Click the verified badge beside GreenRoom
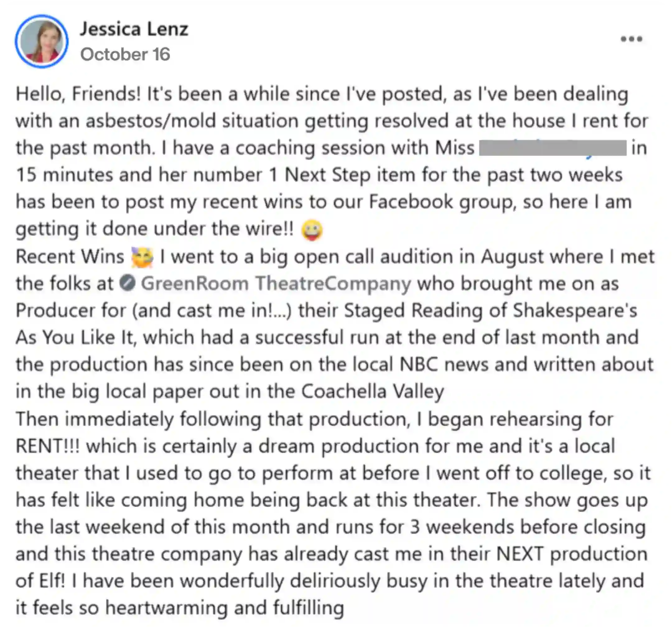The height and width of the screenshot is (627, 672). pos(128,283)
